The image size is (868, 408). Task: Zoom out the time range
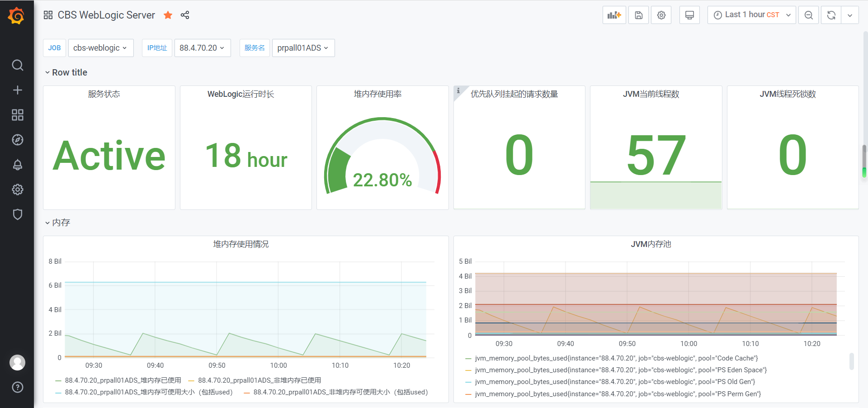click(x=808, y=15)
